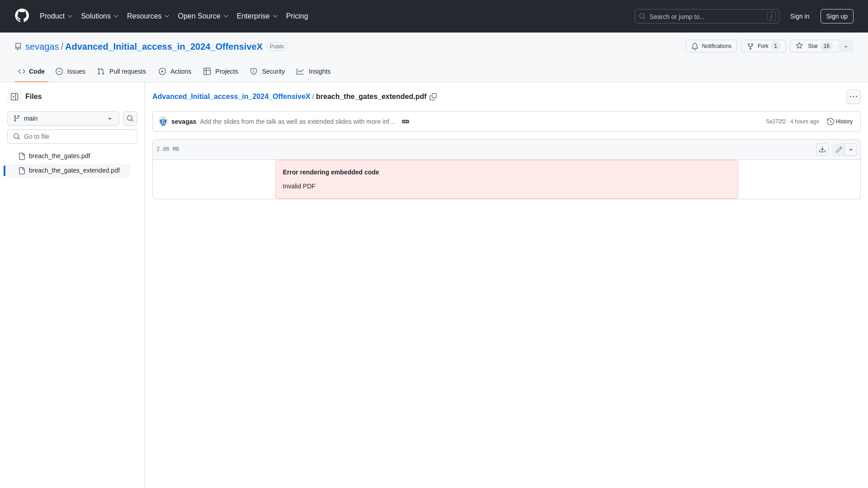Viewport: 868px width, 488px height.
Task: Click the edit/pencil icon on the file
Action: [839, 149]
